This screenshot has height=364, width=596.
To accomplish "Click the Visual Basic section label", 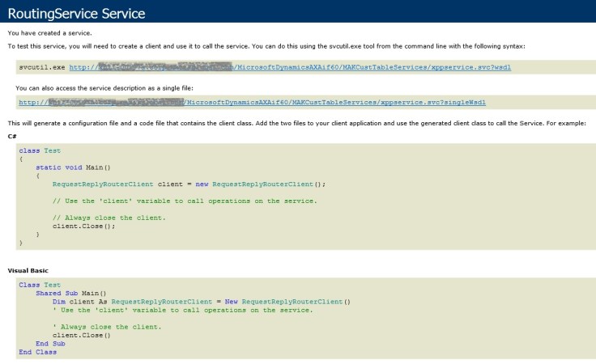I will [30, 269].
